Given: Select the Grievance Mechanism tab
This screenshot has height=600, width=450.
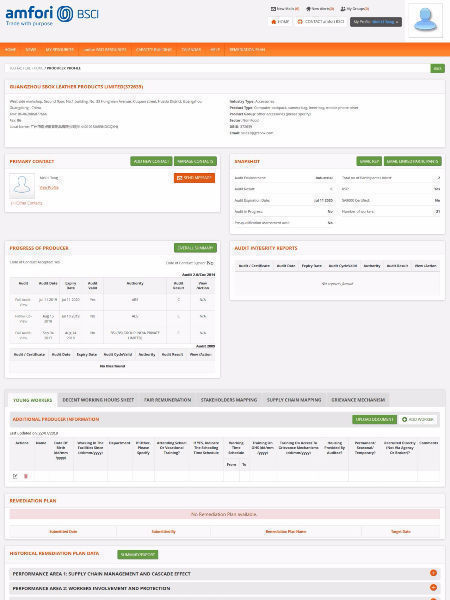Looking at the screenshot, I should 358,400.
